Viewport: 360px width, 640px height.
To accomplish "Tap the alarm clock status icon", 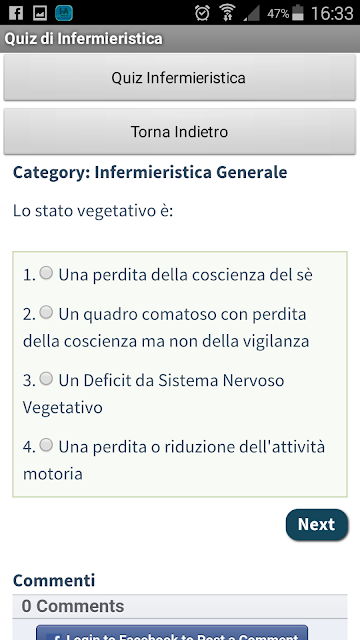I will pos(202,13).
